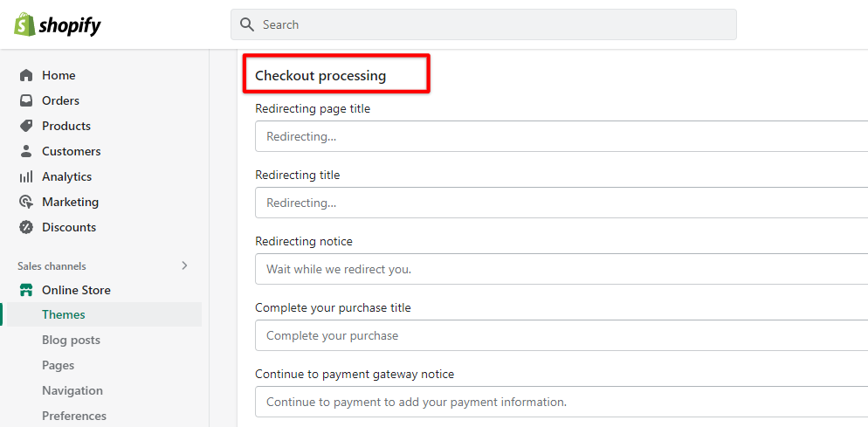
Task: Click the Discounts badge icon
Action: 26,227
